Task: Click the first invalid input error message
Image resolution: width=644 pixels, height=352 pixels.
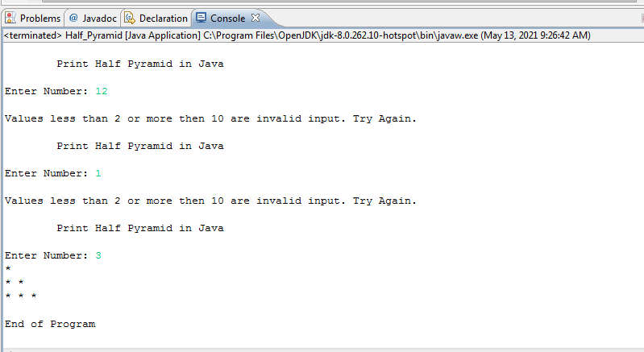Action: (x=210, y=119)
